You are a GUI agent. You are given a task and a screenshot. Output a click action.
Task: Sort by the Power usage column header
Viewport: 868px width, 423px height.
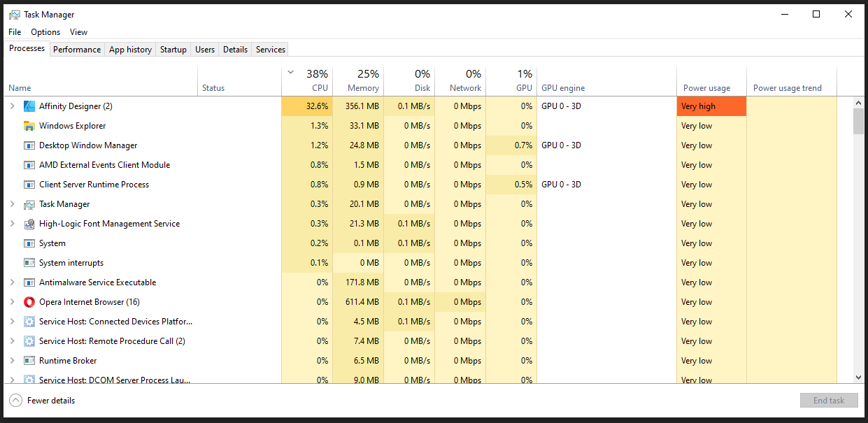pyautogui.click(x=711, y=81)
